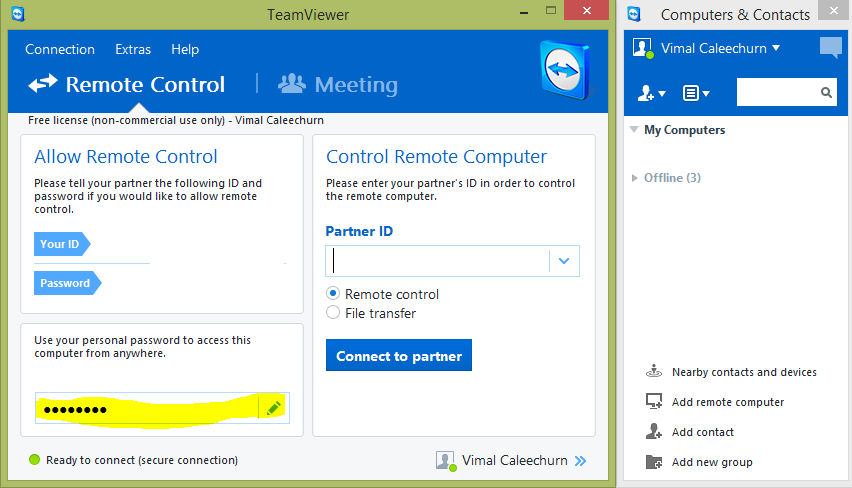Click the Add new group folder icon
Image resolution: width=852 pixels, height=488 pixels.
tap(654, 462)
